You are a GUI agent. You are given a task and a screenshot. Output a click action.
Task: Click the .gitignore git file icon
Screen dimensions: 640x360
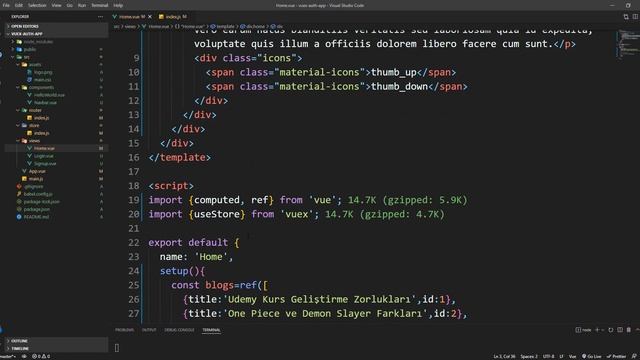pyautogui.click(x=19, y=187)
